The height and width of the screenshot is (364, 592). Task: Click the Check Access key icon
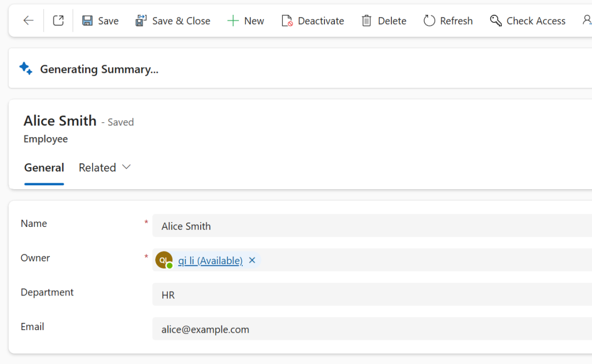point(496,21)
